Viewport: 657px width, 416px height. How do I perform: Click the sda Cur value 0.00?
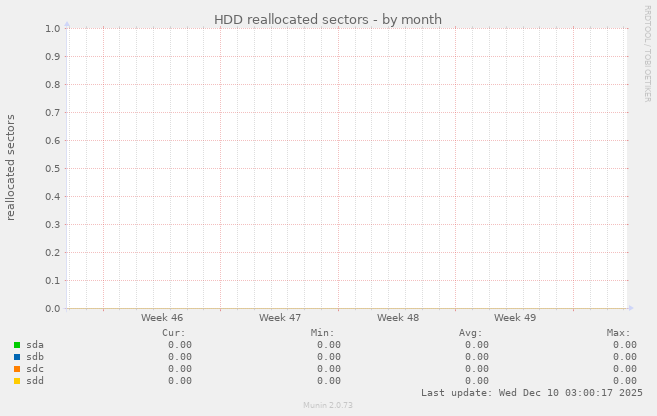180,345
